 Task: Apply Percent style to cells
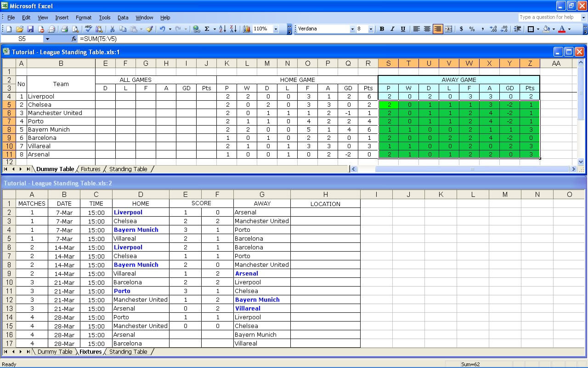(x=472, y=29)
